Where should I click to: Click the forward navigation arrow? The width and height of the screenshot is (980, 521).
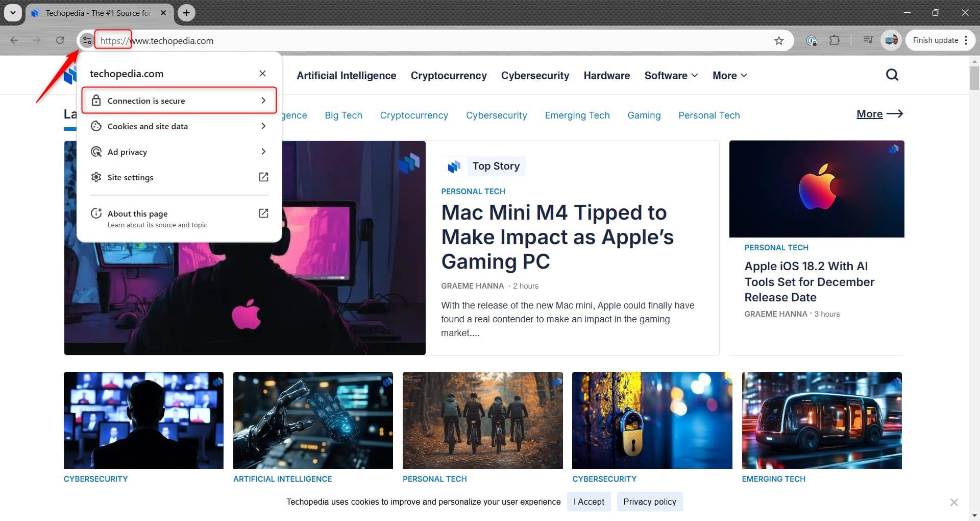(x=37, y=40)
